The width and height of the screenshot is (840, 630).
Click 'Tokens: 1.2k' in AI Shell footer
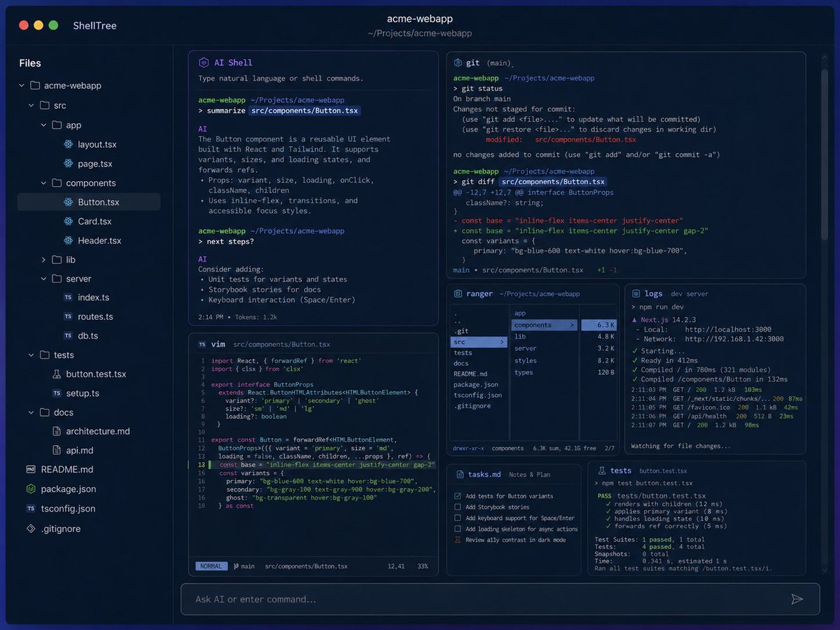pyautogui.click(x=255, y=317)
